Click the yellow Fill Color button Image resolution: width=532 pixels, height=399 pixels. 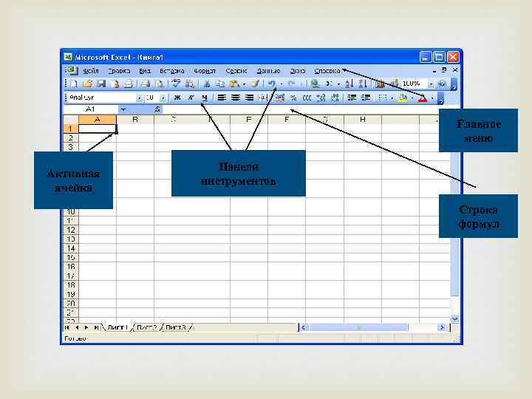pos(403,98)
